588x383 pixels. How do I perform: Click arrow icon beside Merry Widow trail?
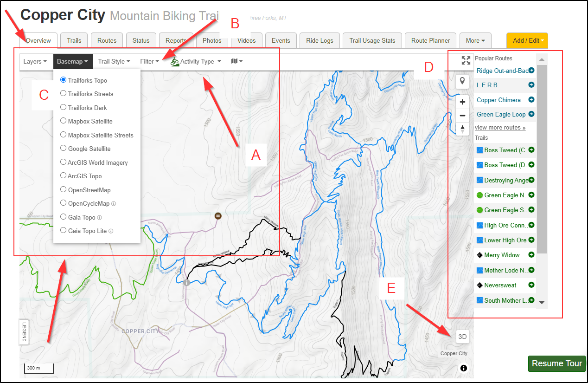[x=531, y=255]
